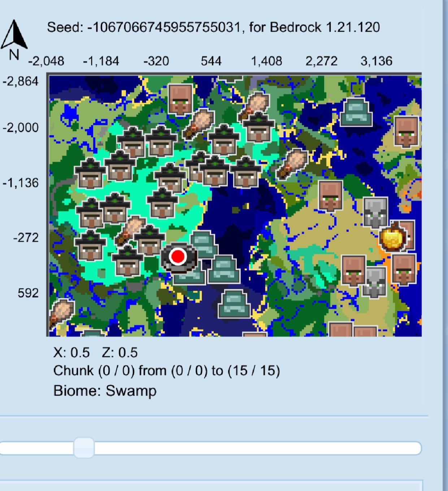Click the Biome: Swamp label
The width and height of the screenshot is (448, 491).
click(x=105, y=391)
